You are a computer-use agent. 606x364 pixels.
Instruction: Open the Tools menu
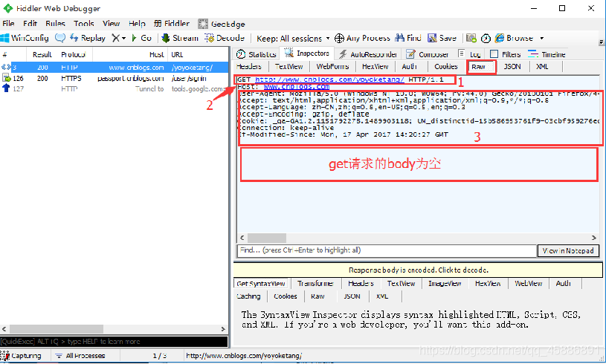point(84,24)
